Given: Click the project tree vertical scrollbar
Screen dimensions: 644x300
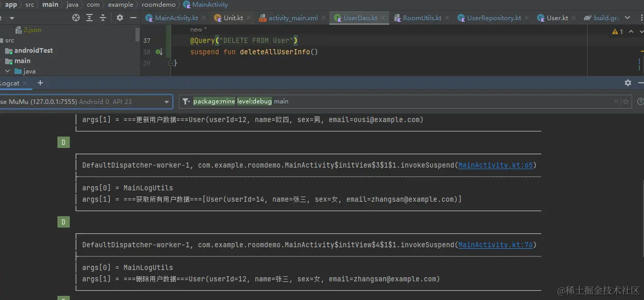Looking at the screenshot, I should click(137, 34).
